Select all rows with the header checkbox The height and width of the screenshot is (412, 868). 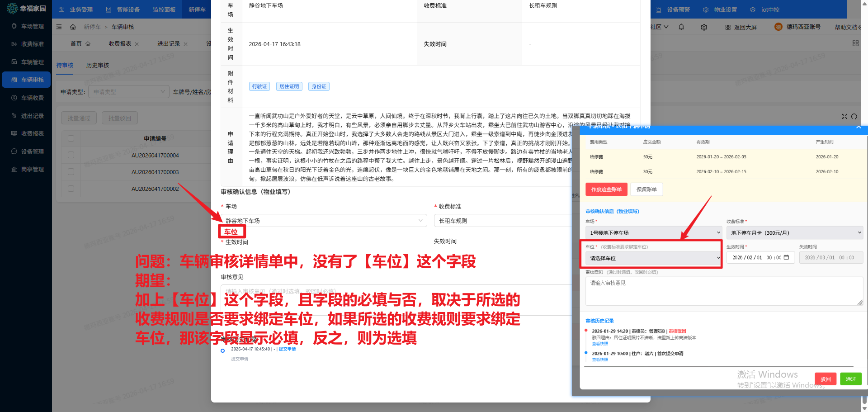[71, 138]
